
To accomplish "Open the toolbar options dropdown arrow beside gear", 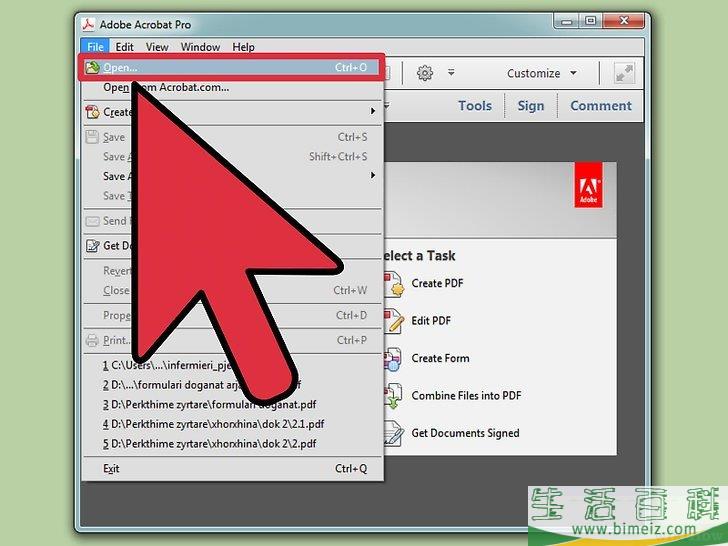I will [451, 72].
